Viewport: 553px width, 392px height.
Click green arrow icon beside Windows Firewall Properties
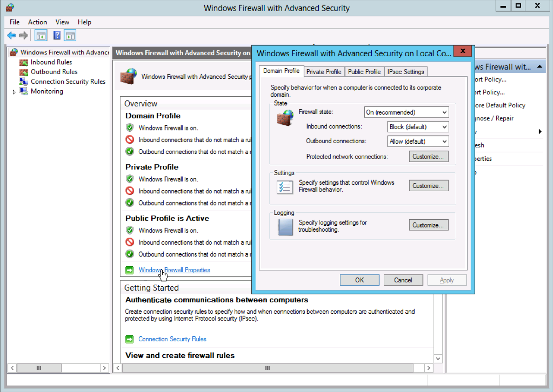pos(130,270)
